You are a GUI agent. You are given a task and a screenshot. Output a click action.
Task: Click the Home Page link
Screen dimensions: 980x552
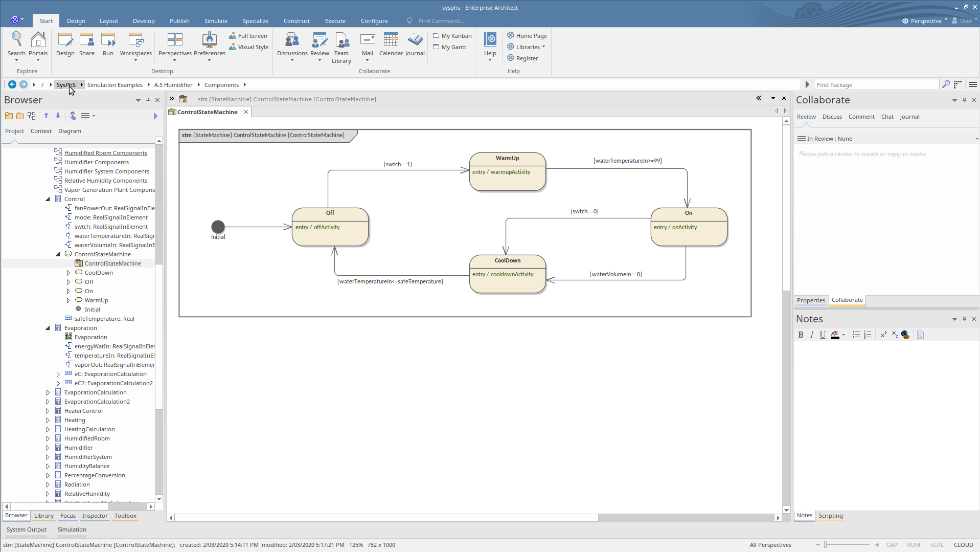(x=531, y=36)
